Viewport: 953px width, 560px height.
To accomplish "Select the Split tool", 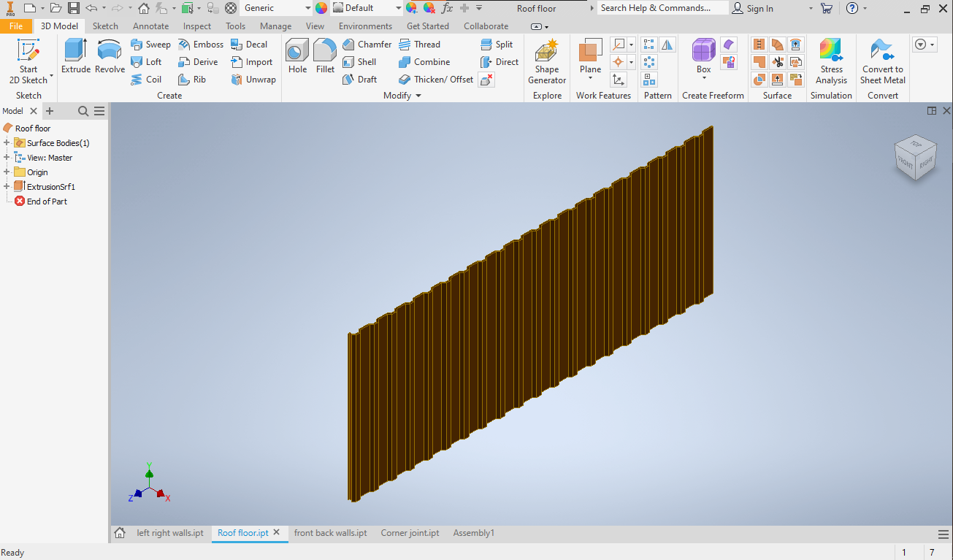I will [x=497, y=45].
